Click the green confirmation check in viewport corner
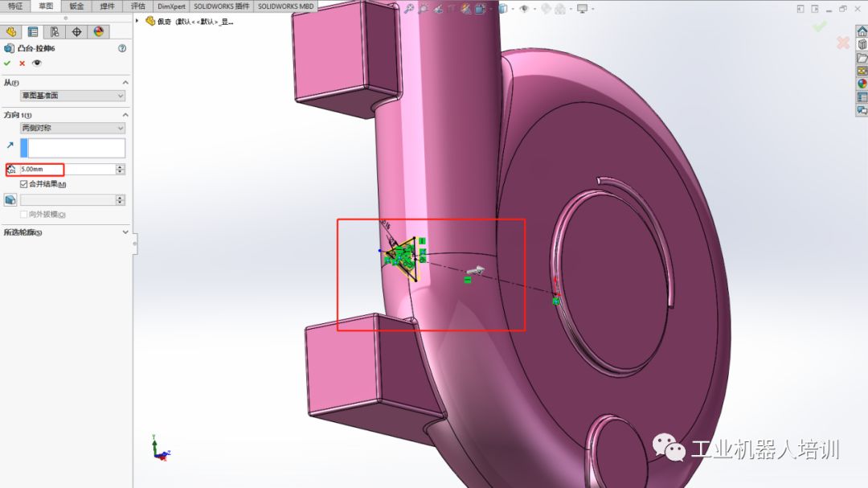The height and width of the screenshot is (488, 868). pos(820,26)
